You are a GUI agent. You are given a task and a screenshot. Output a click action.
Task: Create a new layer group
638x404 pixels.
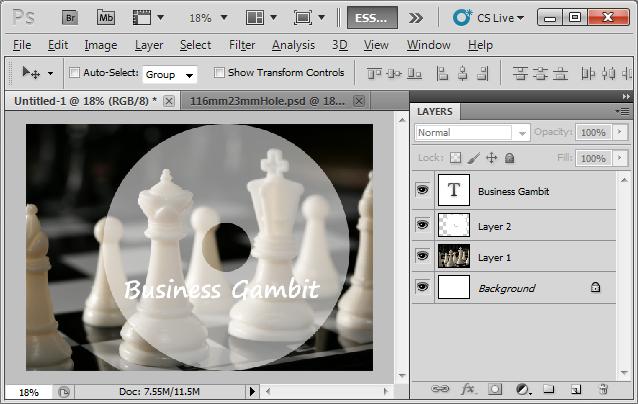pyautogui.click(x=548, y=388)
